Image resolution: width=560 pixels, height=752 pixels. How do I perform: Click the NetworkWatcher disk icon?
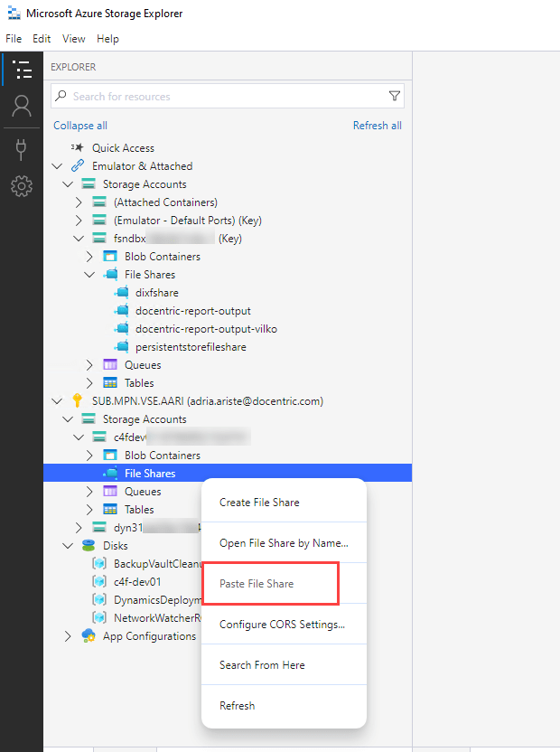(x=99, y=617)
